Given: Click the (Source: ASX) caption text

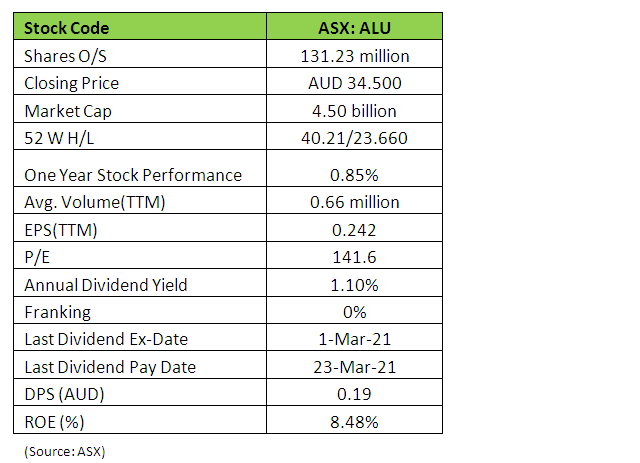Looking at the screenshot, I should (65, 451).
